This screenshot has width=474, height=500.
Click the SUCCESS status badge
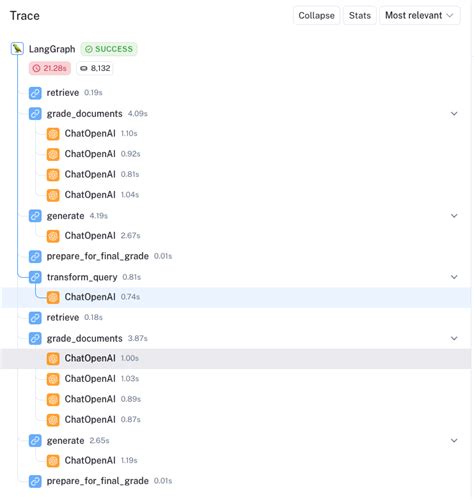tap(109, 49)
